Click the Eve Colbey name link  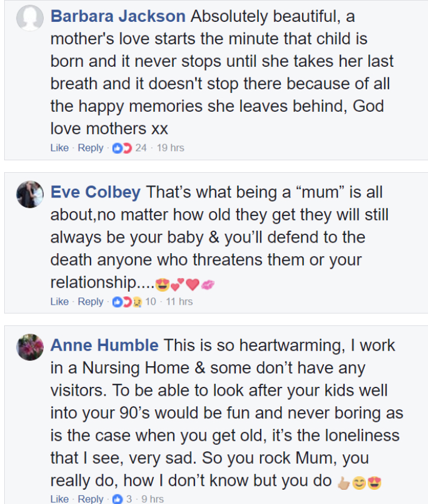click(95, 192)
